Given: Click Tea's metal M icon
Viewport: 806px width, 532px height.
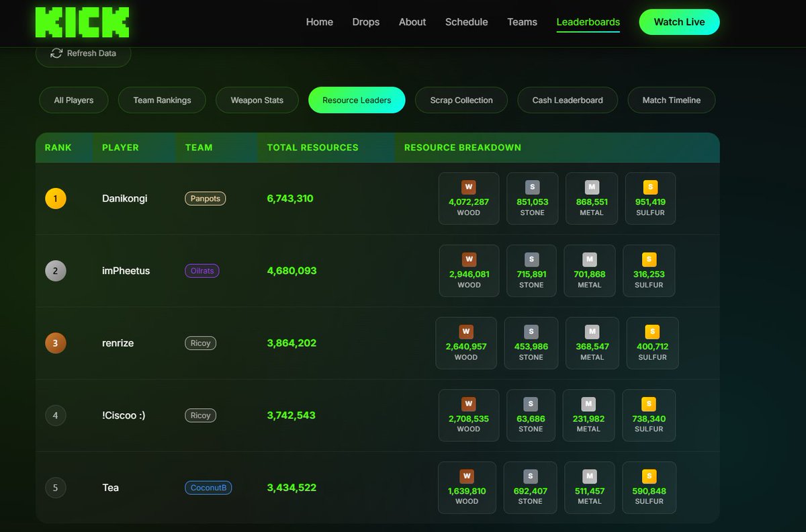Looking at the screenshot, I should pos(589,476).
